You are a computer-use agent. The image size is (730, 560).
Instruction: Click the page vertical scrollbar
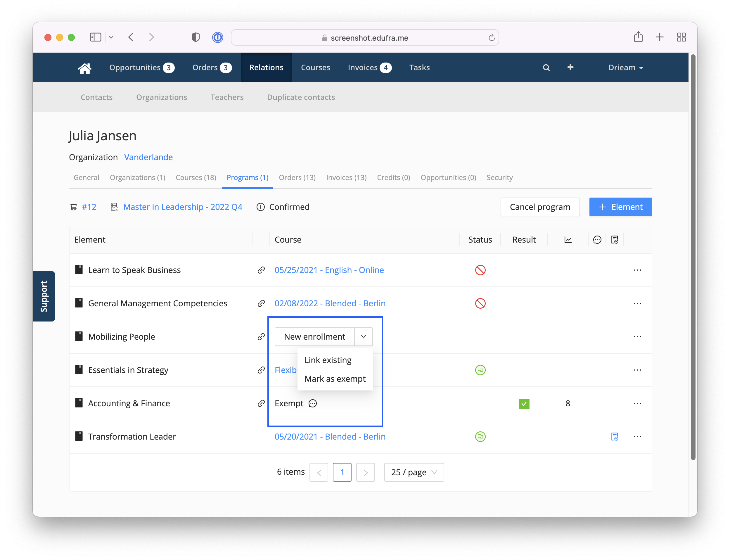(x=693, y=257)
